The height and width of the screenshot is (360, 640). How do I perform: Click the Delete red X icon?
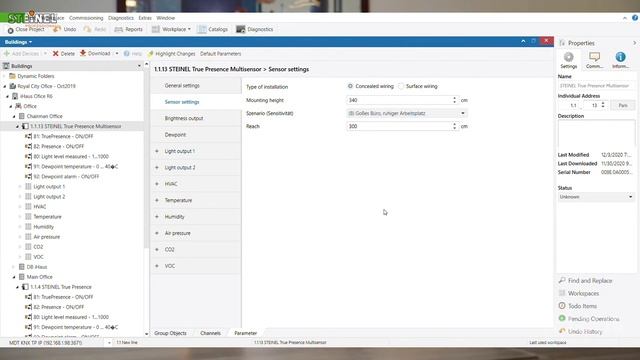pyautogui.click(x=56, y=53)
